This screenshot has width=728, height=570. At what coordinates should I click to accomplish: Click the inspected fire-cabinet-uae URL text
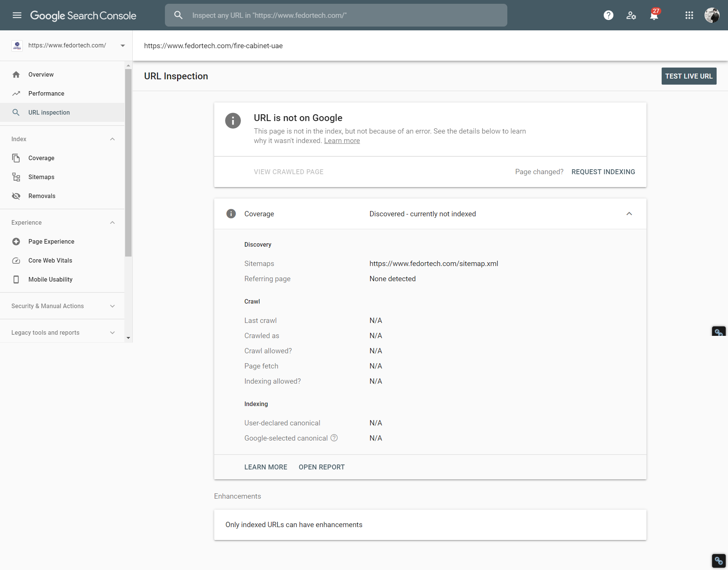213,46
